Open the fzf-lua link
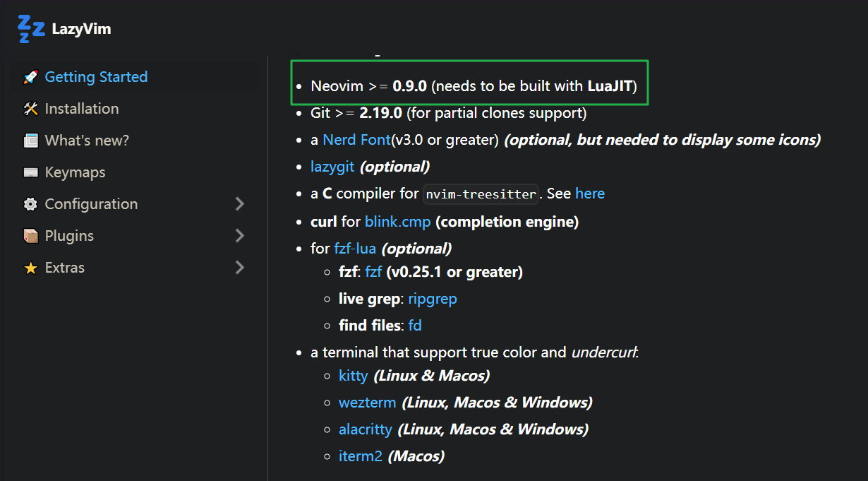Image resolution: width=868 pixels, height=481 pixels. tap(355, 249)
